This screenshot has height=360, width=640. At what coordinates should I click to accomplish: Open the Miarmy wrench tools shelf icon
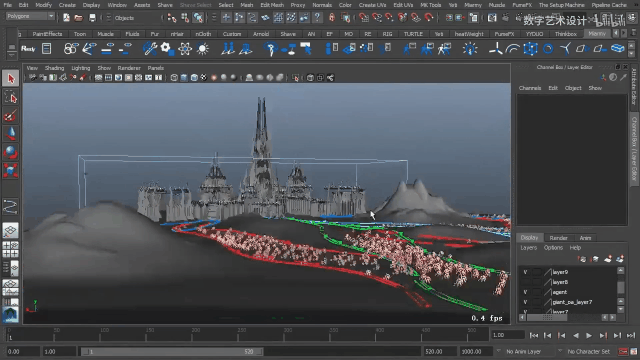[150, 49]
